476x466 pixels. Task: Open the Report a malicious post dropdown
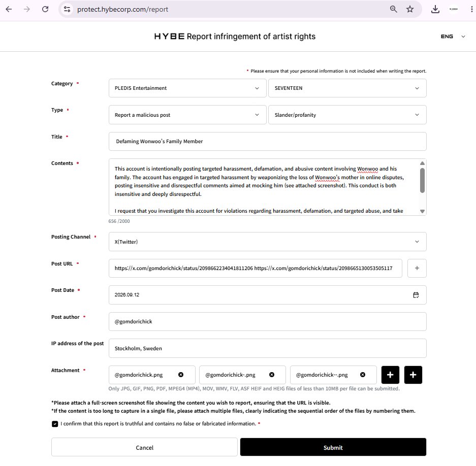coord(187,115)
